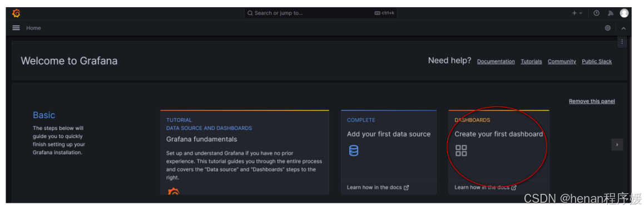Open Learn how in the docs under data source
Screen dimensions: 644x210
[x=378, y=187]
